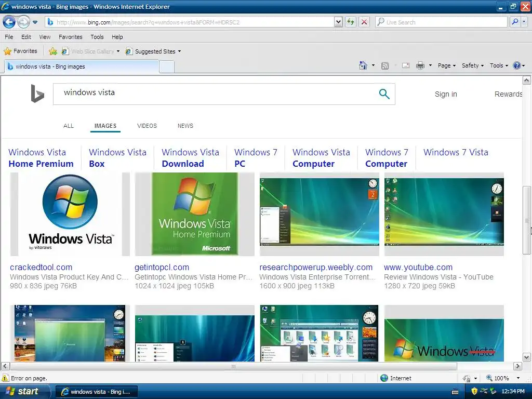Click the Read Mail icon
Screen dimensions: 532x399
coord(406,65)
